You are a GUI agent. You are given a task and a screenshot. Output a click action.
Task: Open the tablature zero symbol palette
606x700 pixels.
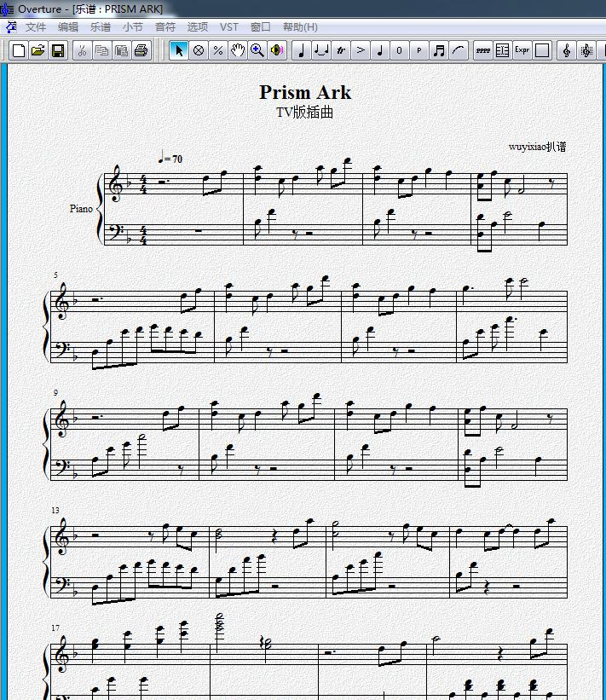pyautogui.click(x=400, y=50)
